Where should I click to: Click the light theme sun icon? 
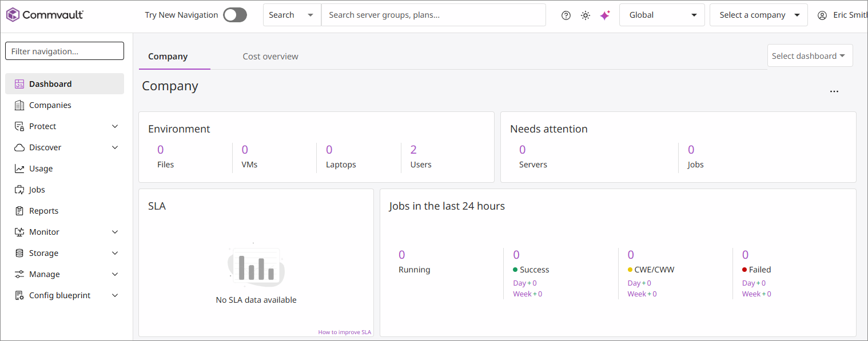click(x=586, y=15)
